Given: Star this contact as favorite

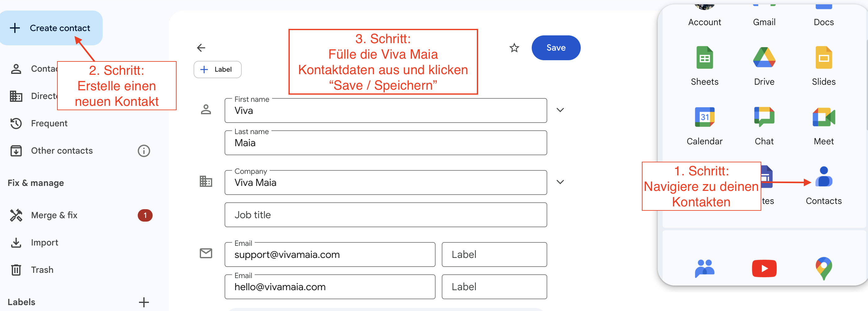Looking at the screenshot, I should (x=514, y=48).
